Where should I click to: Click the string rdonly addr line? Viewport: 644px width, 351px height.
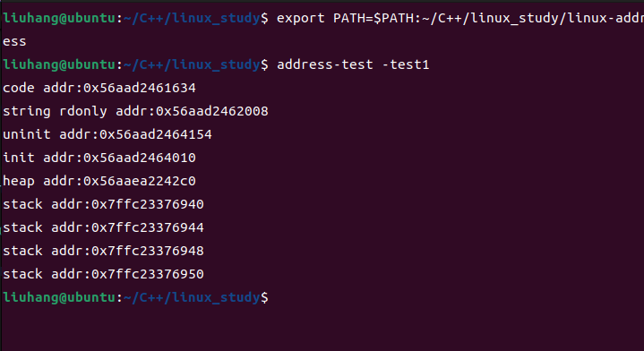tap(135, 111)
